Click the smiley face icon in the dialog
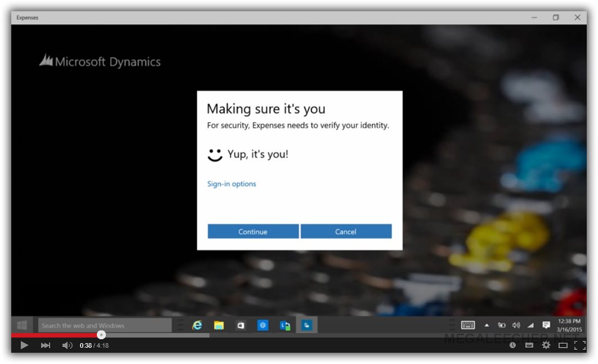Screen dimensions: 598x364 pyautogui.click(x=215, y=155)
